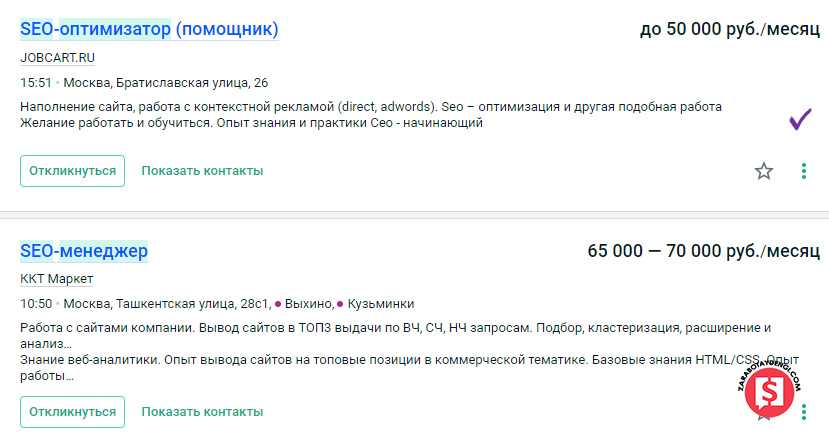Visit the JOBCART.RU company page
The height and width of the screenshot is (437, 829).
[x=57, y=57]
